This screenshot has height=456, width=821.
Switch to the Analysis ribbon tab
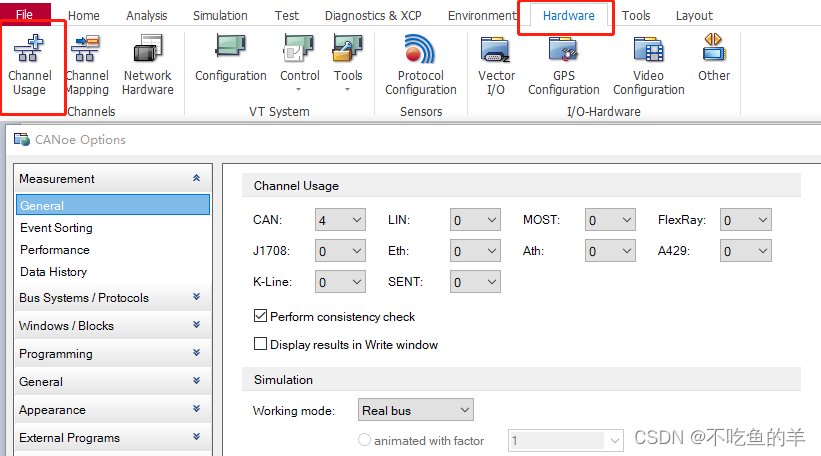point(147,16)
